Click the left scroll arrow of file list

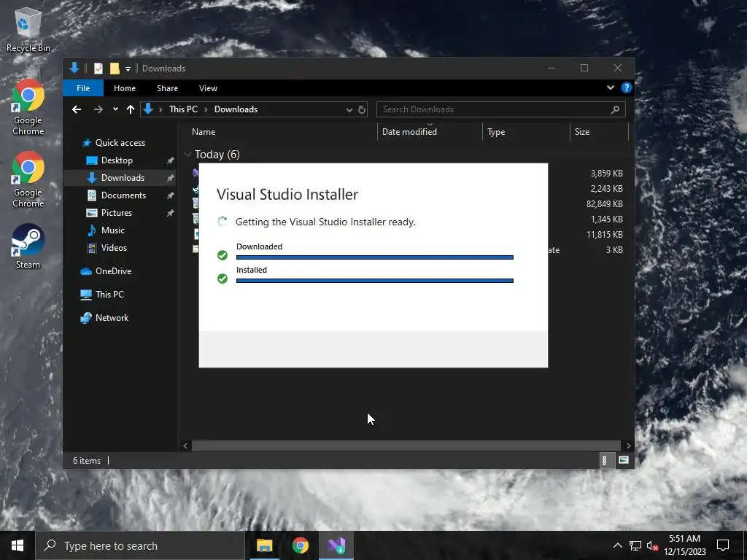tap(185, 446)
